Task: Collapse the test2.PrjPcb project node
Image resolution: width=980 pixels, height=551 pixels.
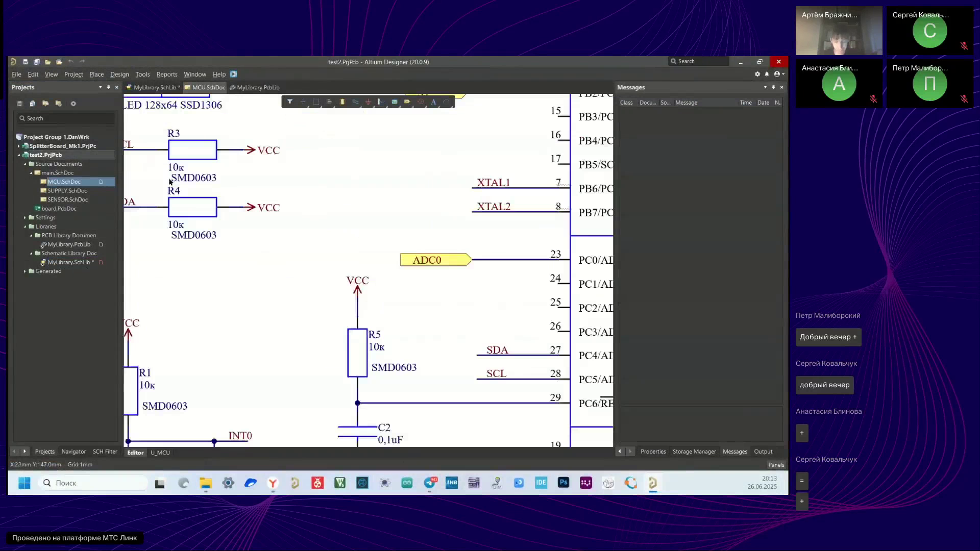Action: point(19,155)
